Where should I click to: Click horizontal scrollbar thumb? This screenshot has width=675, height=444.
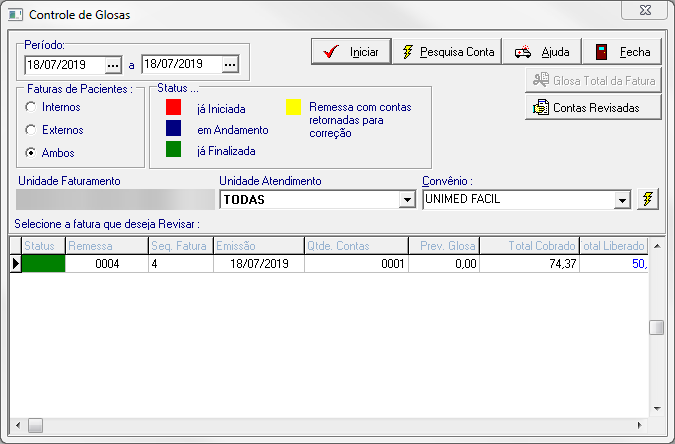(x=35, y=425)
